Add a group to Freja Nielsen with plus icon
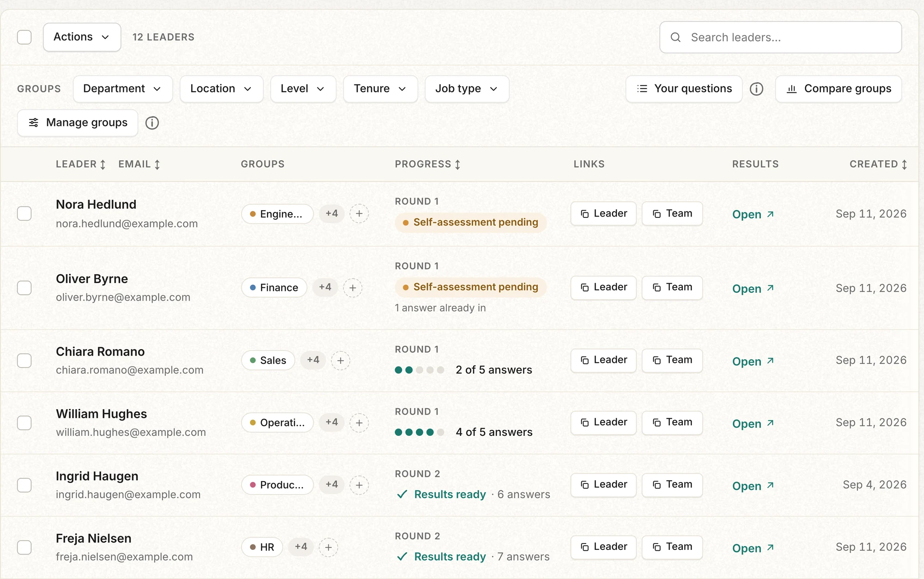 point(328,548)
